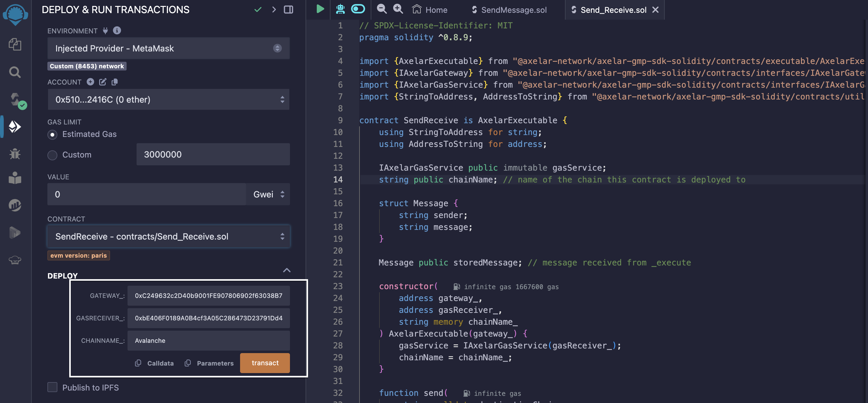Viewport: 868px width, 403px height.
Task: Click the Value amount input field
Action: [147, 194]
